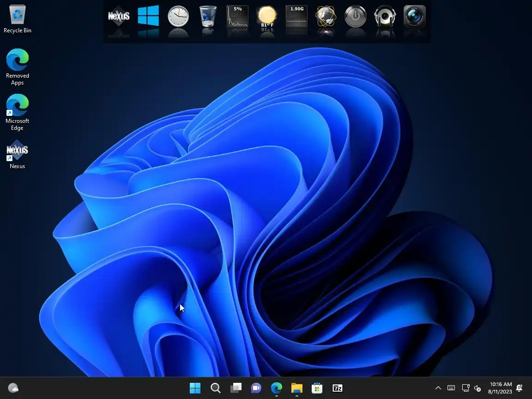The image size is (532, 399).
Task: Click the 5% CPU meter module
Action: 237,16
